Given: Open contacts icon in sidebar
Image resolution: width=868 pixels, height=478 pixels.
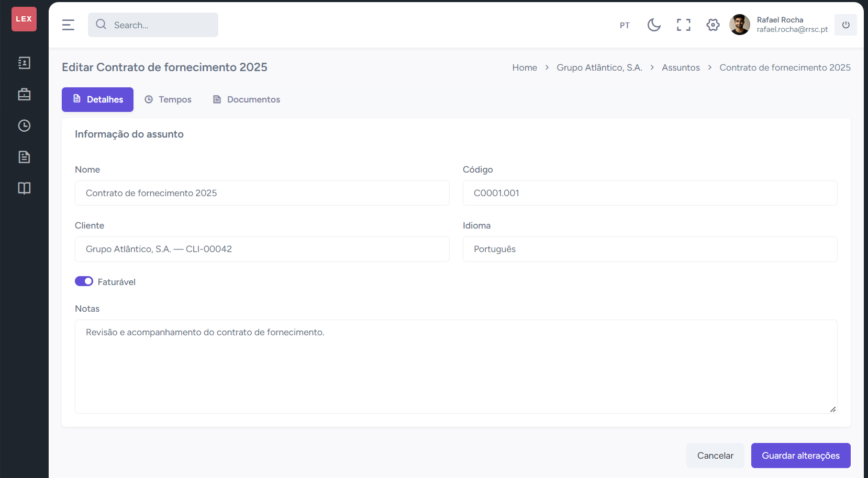Looking at the screenshot, I should (24, 63).
